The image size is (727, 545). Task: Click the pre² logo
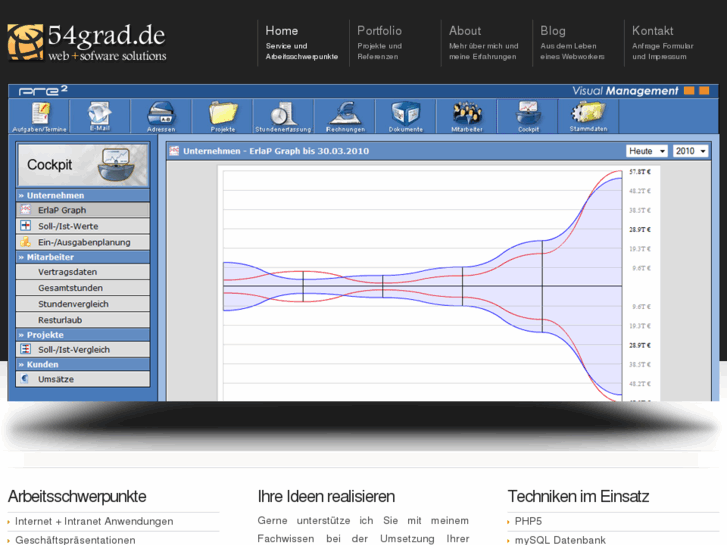tap(43, 90)
